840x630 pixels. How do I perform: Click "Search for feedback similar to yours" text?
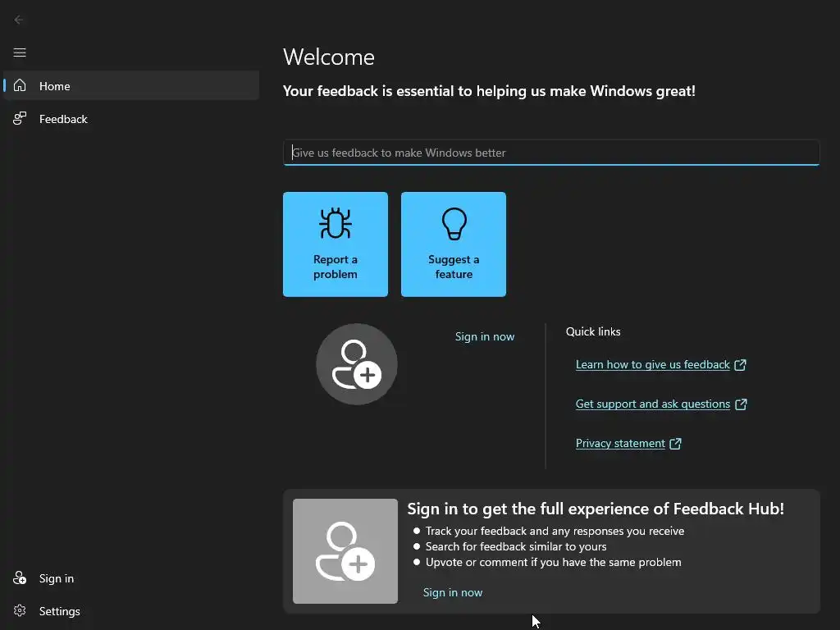click(516, 546)
